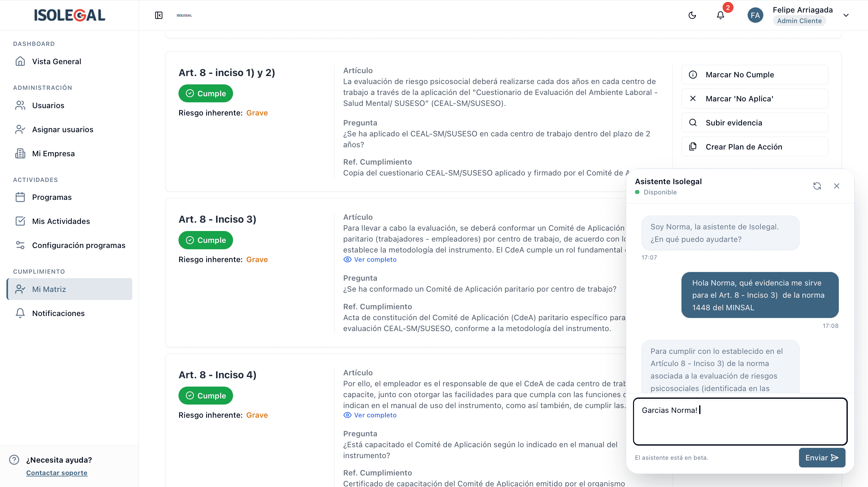
Task: Close the Asistente Isolegal chat panel
Action: 837,186
